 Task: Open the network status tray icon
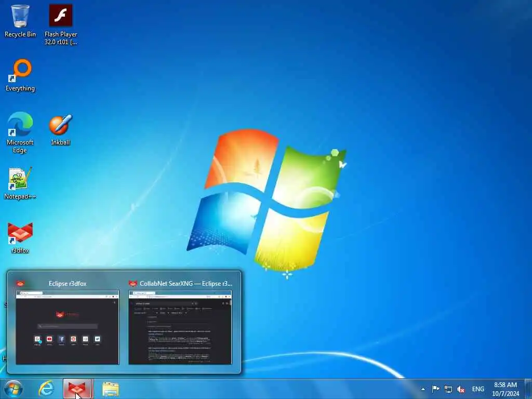[448, 389]
